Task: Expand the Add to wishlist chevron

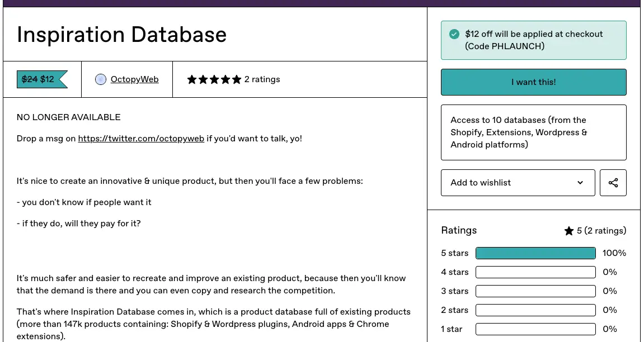Action: (580, 183)
